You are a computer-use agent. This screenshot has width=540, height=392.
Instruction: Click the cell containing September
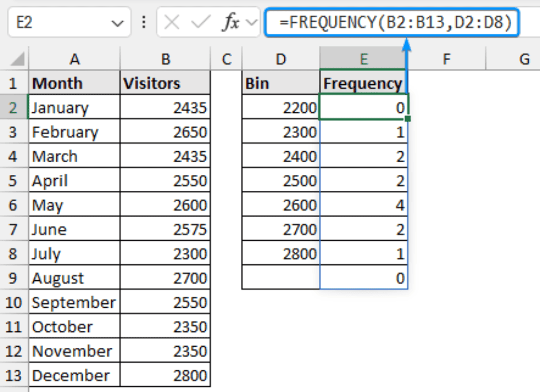[74, 302]
